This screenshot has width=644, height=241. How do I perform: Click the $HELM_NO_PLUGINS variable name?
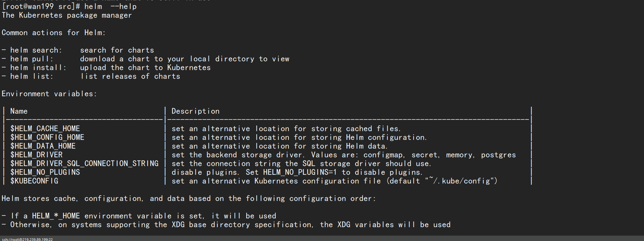[45, 172]
